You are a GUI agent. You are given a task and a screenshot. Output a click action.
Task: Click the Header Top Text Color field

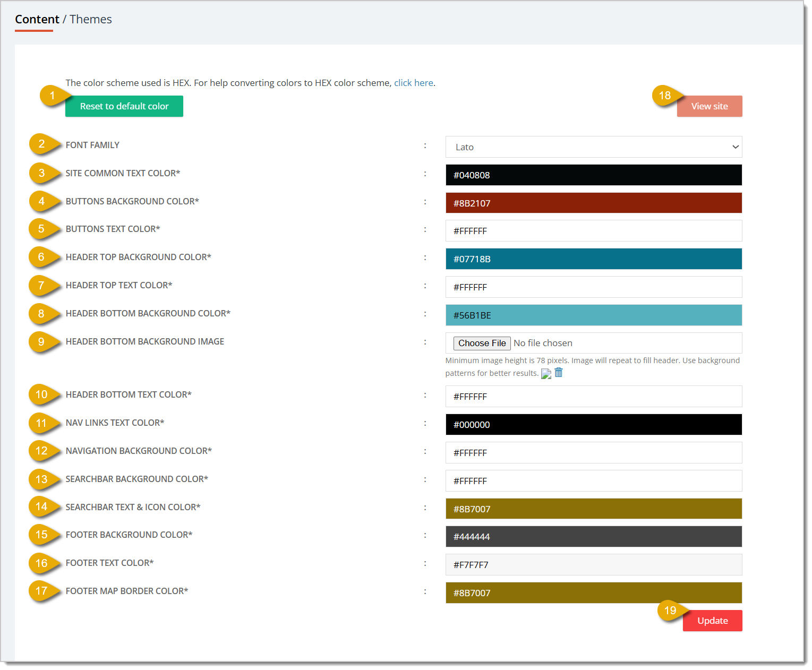coord(594,287)
